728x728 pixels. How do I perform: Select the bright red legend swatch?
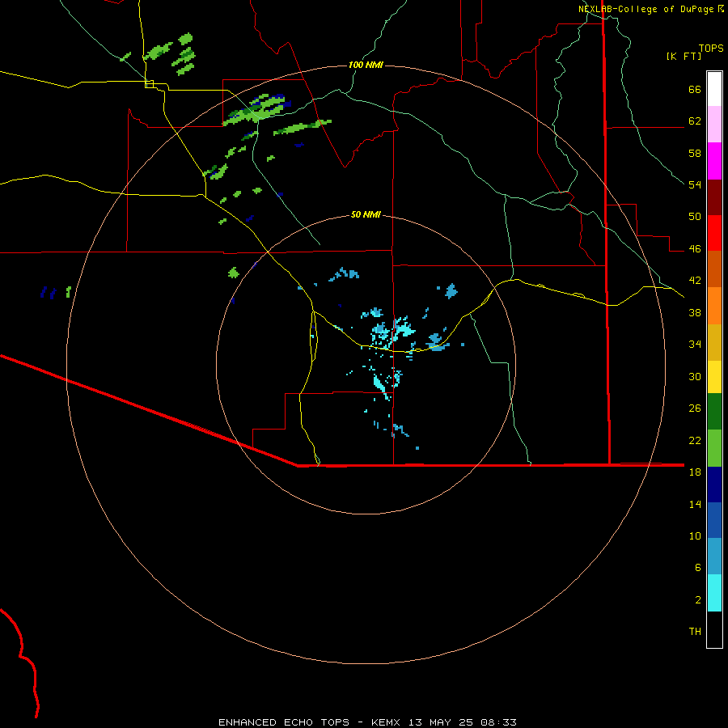click(x=714, y=233)
